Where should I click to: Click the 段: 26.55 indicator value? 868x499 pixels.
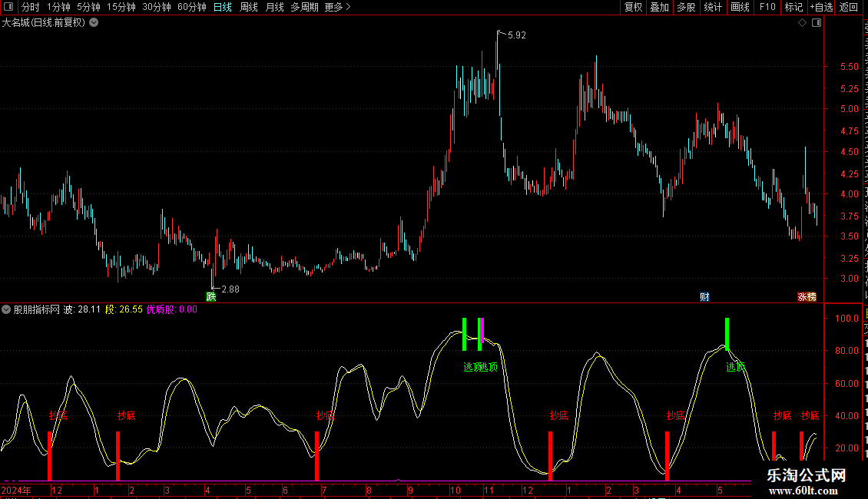[124, 309]
